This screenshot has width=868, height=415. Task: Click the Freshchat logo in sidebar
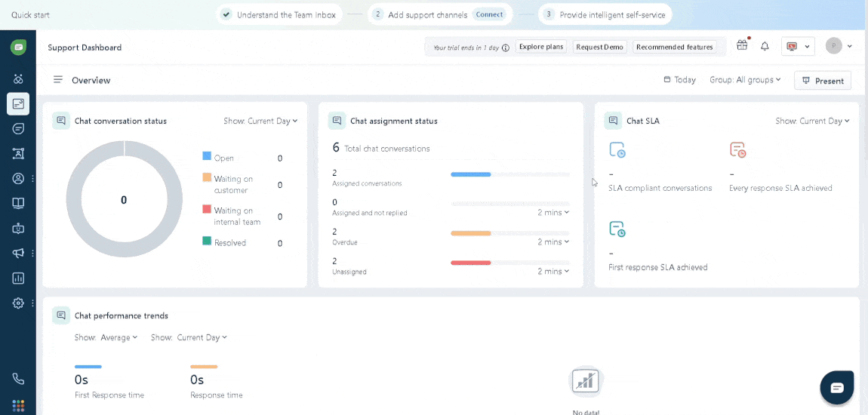[18, 48]
